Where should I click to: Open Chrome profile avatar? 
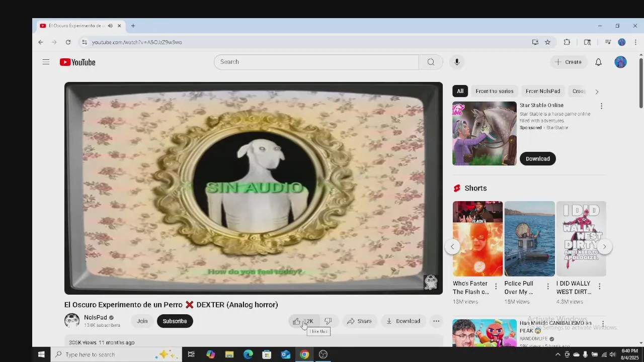click(622, 42)
